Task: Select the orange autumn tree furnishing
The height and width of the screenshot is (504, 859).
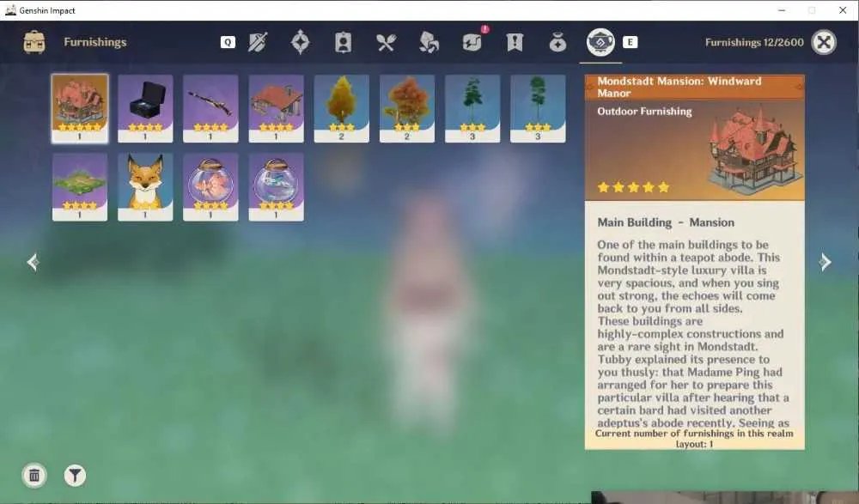Action: click(x=407, y=108)
